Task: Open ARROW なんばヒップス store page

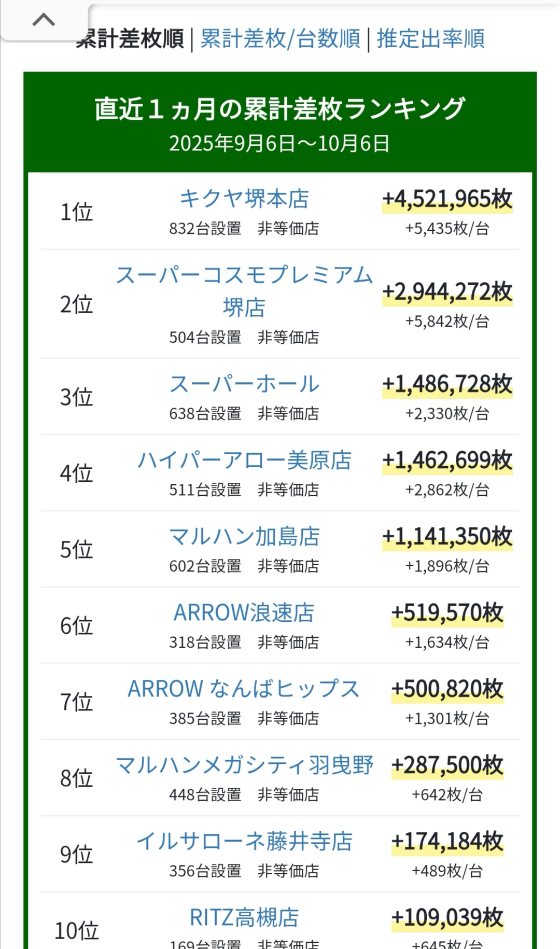Action: 244,689
